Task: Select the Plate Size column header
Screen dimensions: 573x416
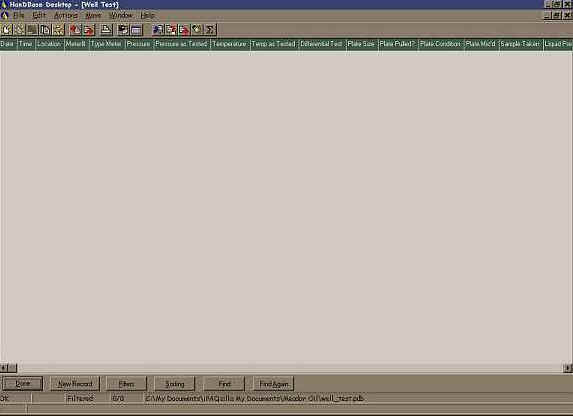Action: pyautogui.click(x=362, y=44)
